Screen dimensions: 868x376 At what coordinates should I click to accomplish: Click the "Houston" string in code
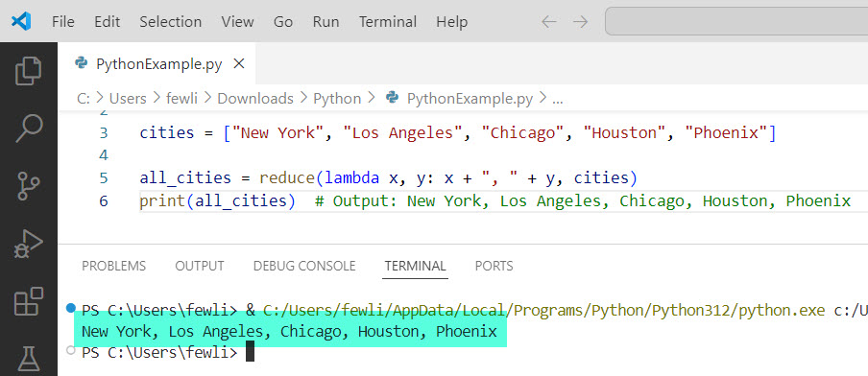tap(625, 132)
